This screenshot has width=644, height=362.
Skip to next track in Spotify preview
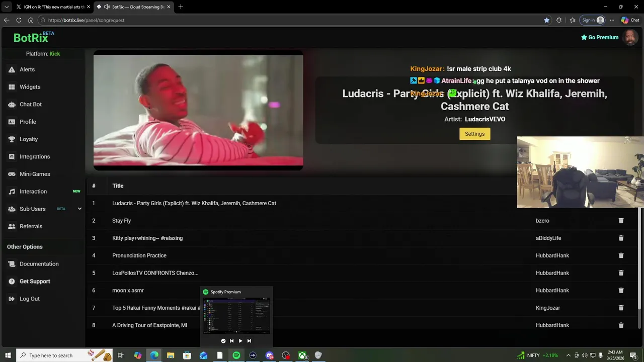(249, 341)
